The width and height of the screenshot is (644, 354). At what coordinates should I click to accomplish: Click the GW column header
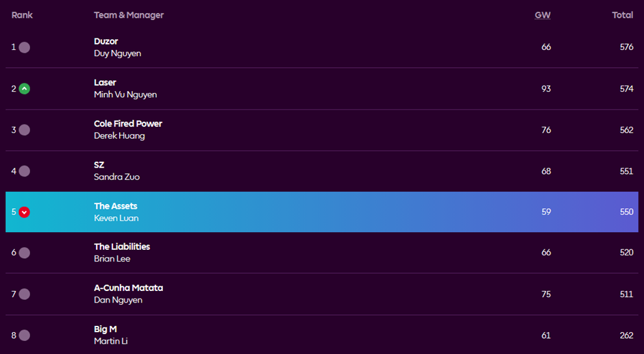click(543, 15)
